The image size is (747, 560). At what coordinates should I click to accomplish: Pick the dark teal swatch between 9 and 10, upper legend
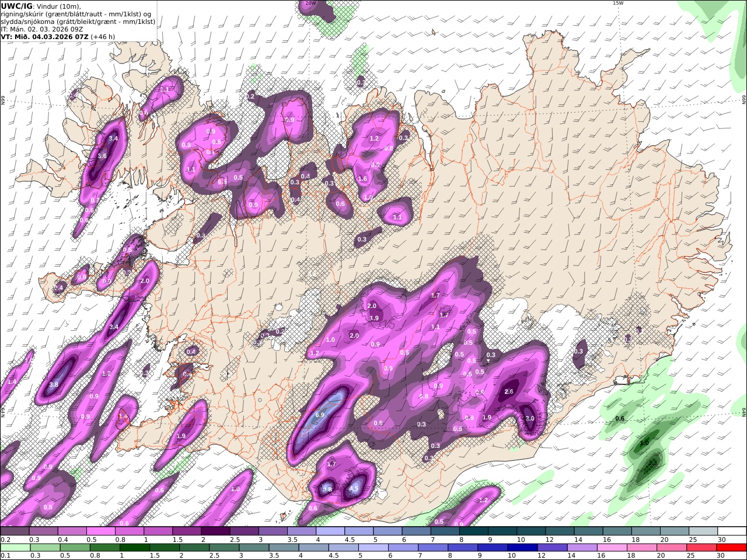point(502,531)
